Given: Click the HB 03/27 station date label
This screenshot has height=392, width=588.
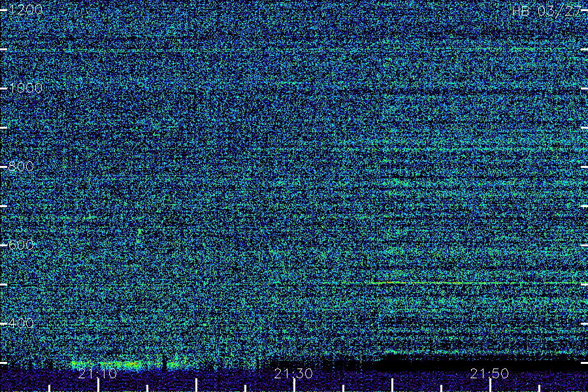Looking at the screenshot, I should pos(547,11).
